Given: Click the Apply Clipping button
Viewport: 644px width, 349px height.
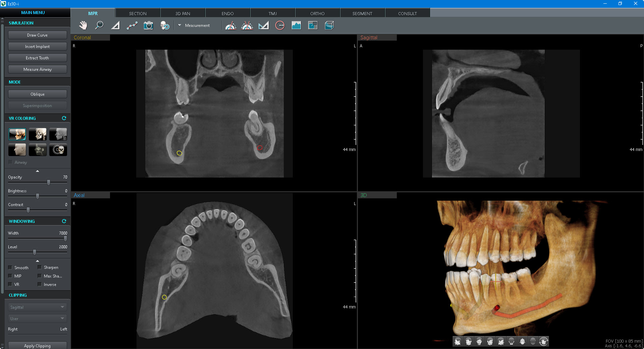Looking at the screenshot, I should (37, 345).
